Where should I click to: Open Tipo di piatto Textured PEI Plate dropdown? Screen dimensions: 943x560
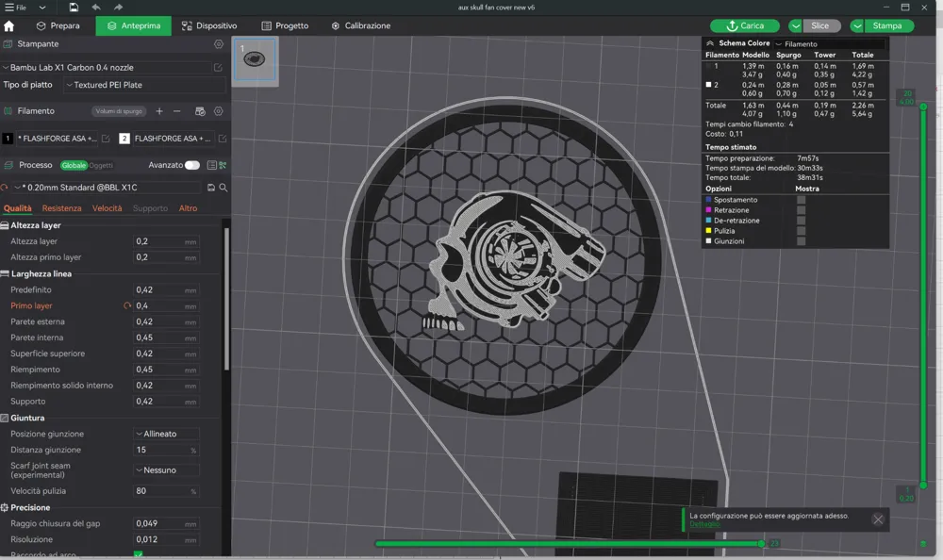coord(144,85)
